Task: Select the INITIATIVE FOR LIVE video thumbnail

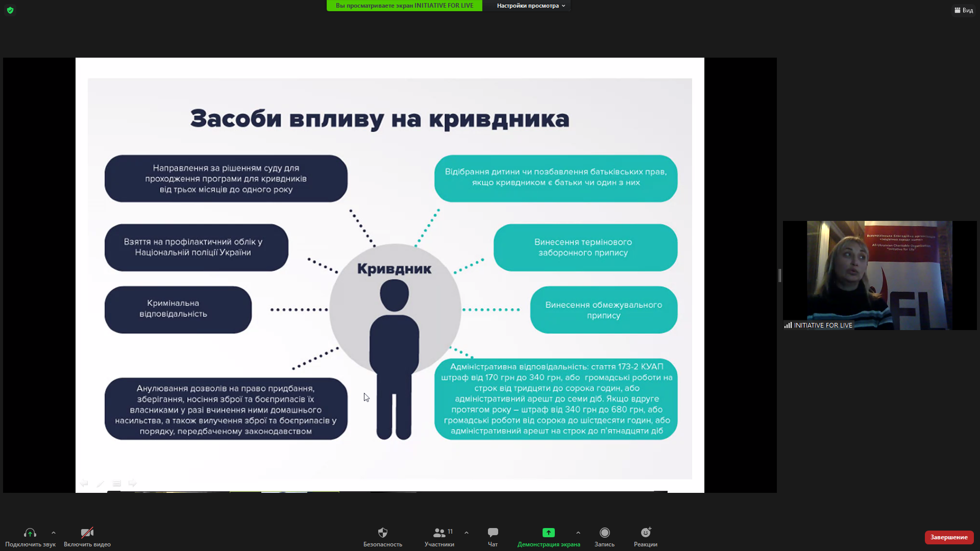Action: (879, 275)
